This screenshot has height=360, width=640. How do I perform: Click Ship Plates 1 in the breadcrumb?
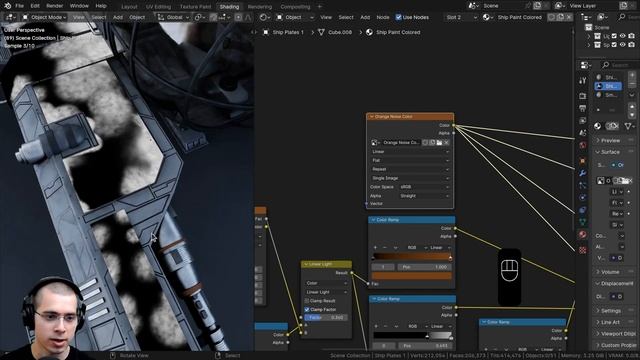pos(288,32)
